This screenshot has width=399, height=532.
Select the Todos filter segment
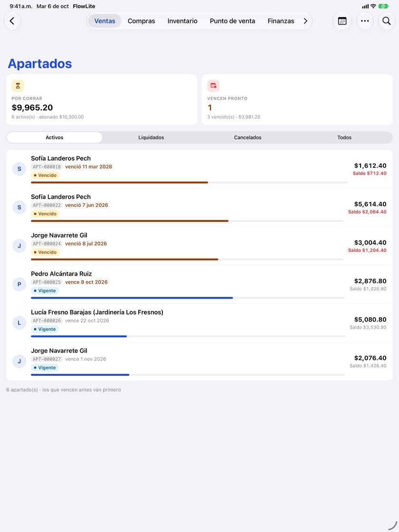[344, 137]
